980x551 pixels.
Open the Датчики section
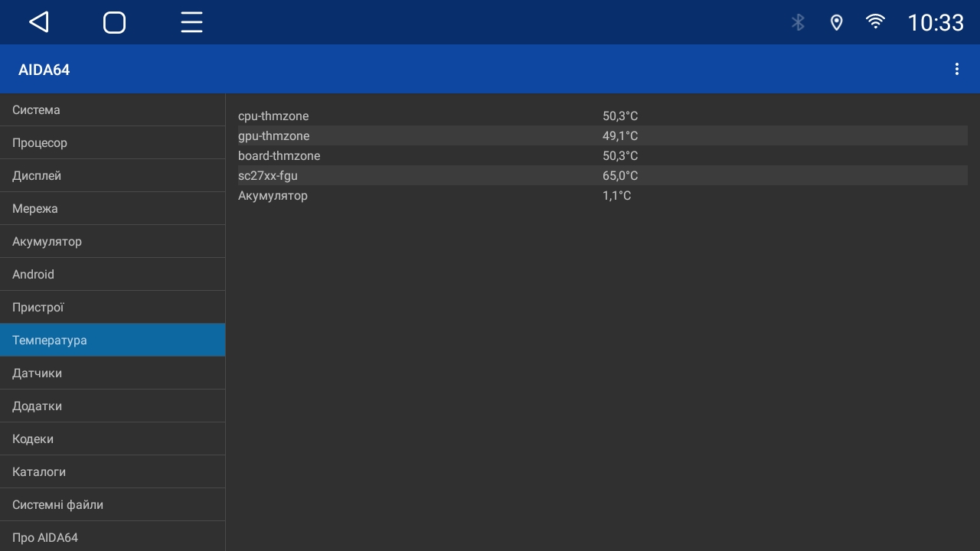tap(113, 373)
